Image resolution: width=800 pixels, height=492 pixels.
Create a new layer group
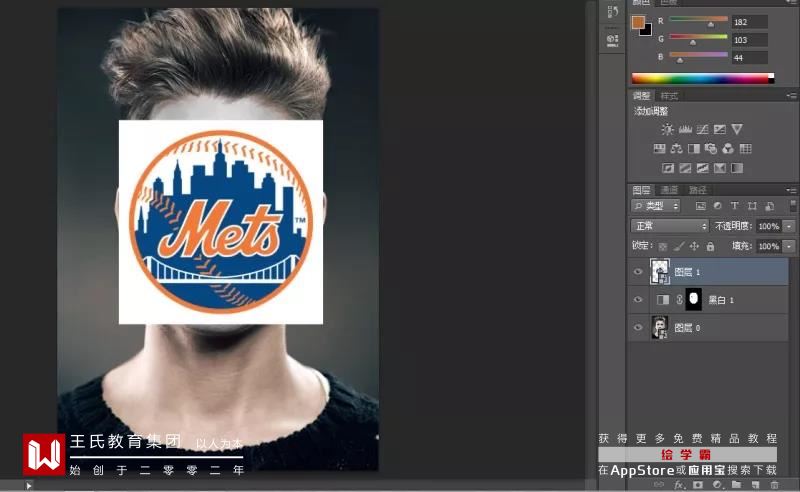(x=736, y=485)
